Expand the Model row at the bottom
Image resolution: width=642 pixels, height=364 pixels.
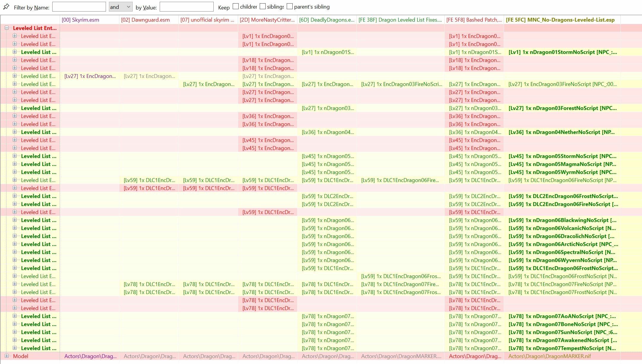tap(7, 356)
